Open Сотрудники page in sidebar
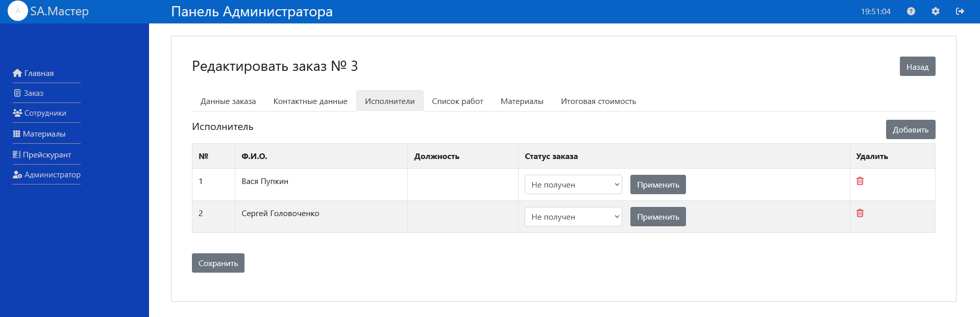Viewport: 980px width, 317px height. (x=45, y=113)
